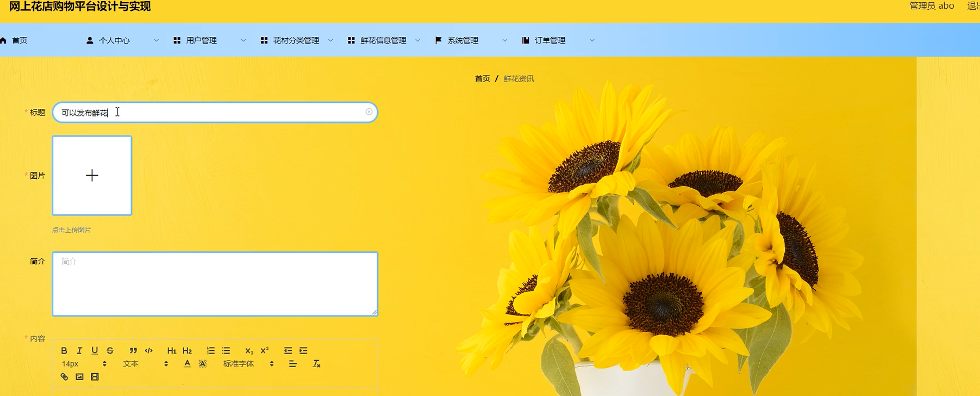Expand the chevron beside 用户管理
The width and height of the screenshot is (980, 396).
point(244,40)
